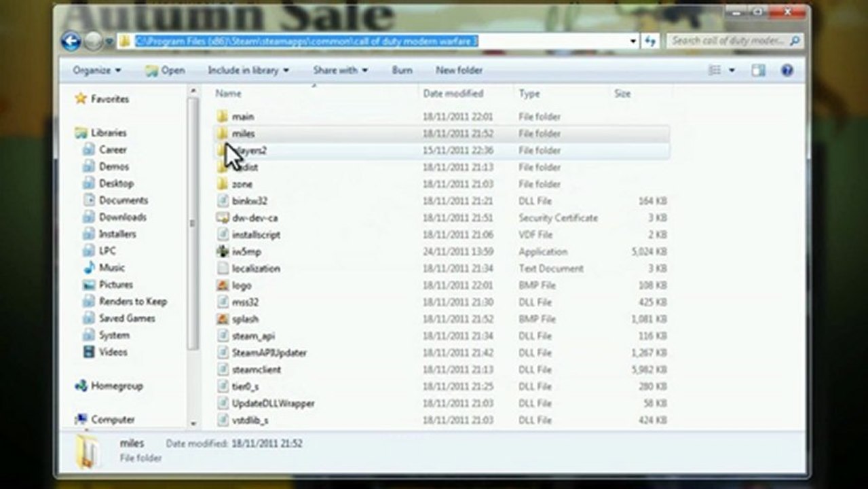Open Renders to Keep library
The height and width of the screenshot is (489, 868).
tap(132, 302)
